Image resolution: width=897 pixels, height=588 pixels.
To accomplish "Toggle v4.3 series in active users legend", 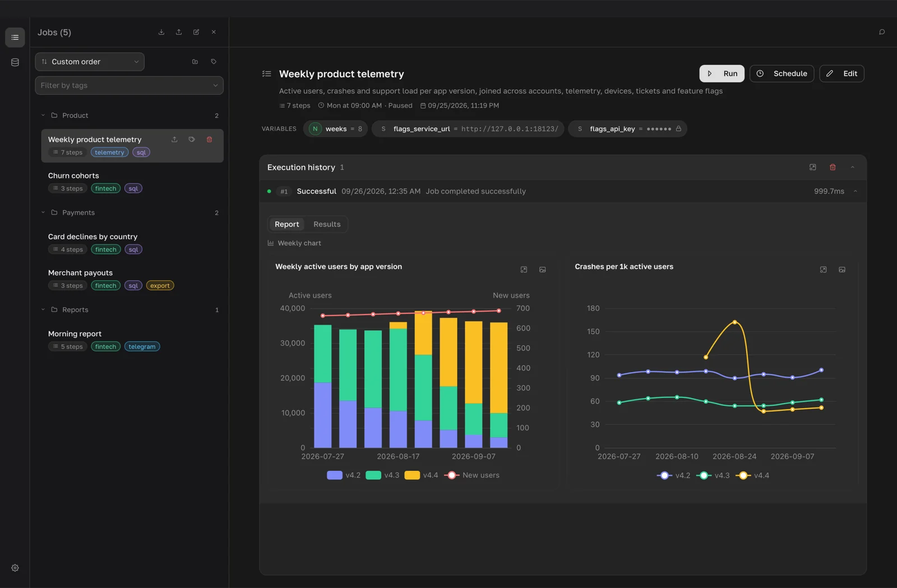I will tap(382, 475).
